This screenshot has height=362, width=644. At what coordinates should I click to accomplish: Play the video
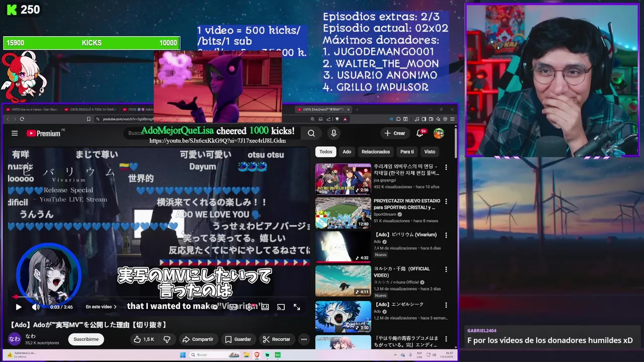coord(19,307)
